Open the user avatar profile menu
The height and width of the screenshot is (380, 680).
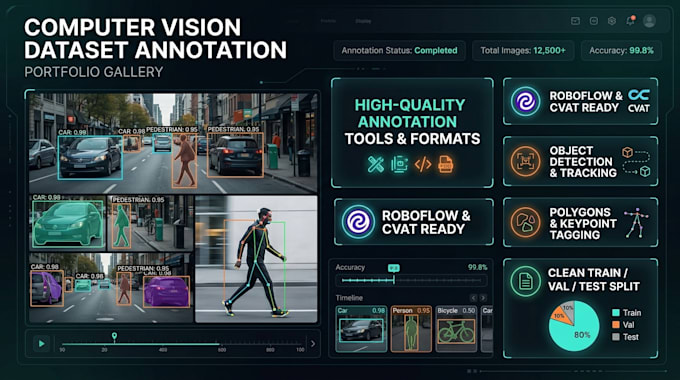(649, 21)
